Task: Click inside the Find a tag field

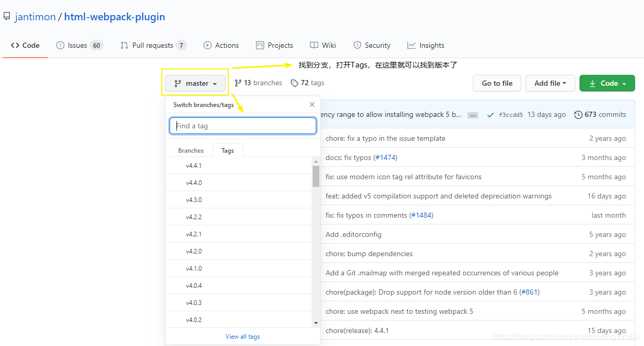Action: tap(242, 126)
